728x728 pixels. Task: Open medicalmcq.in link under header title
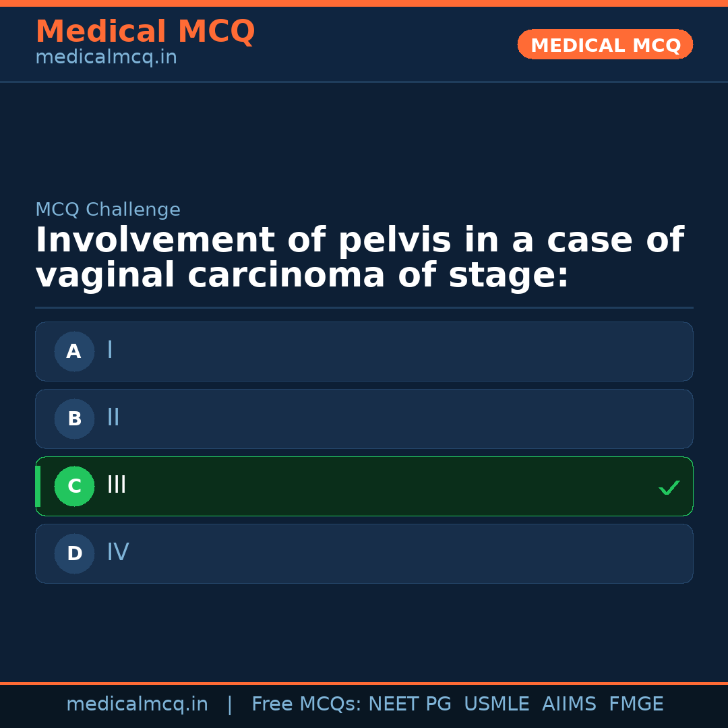pos(106,58)
